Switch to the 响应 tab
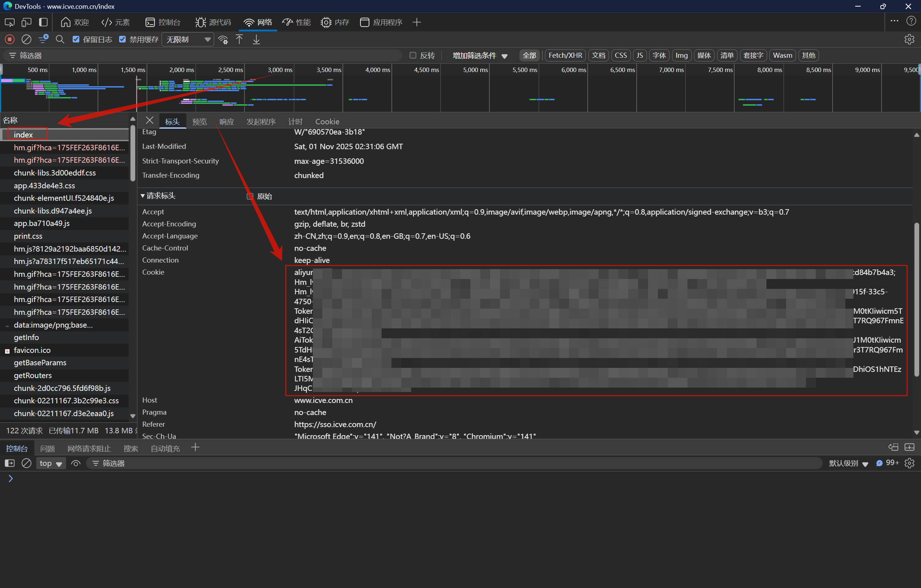The height and width of the screenshot is (588, 921). [x=227, y=122]
